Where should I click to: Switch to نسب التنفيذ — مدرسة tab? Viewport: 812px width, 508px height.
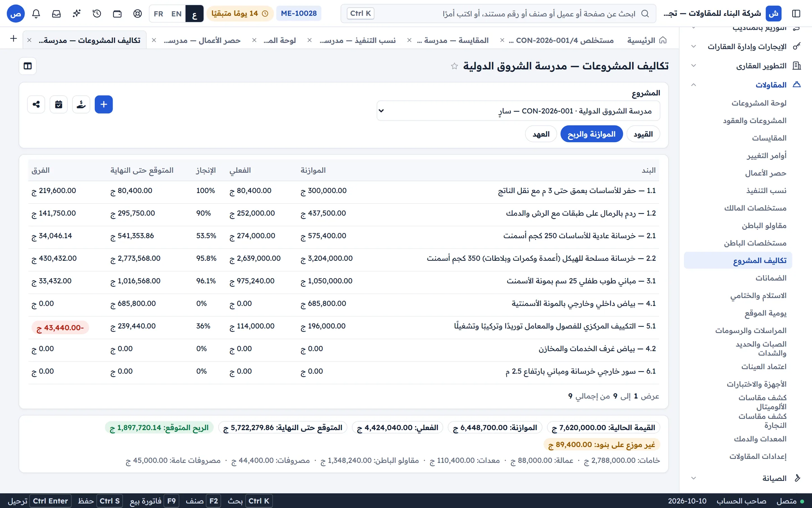358,40
